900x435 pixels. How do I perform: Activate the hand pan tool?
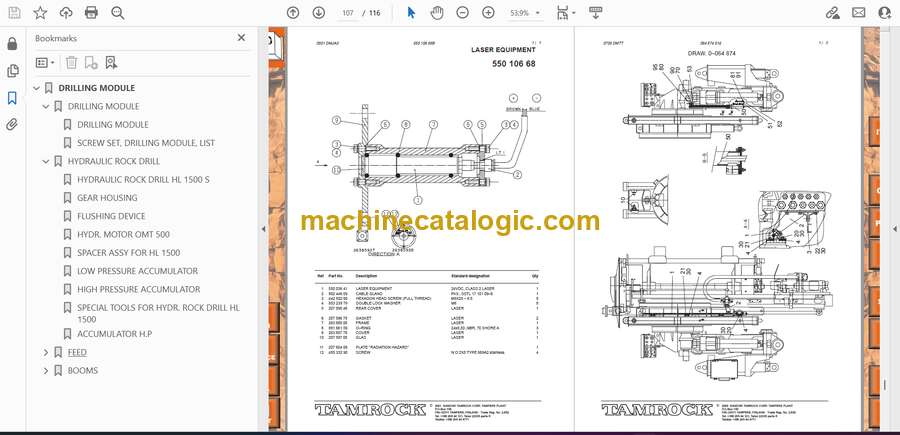(437, 13)
